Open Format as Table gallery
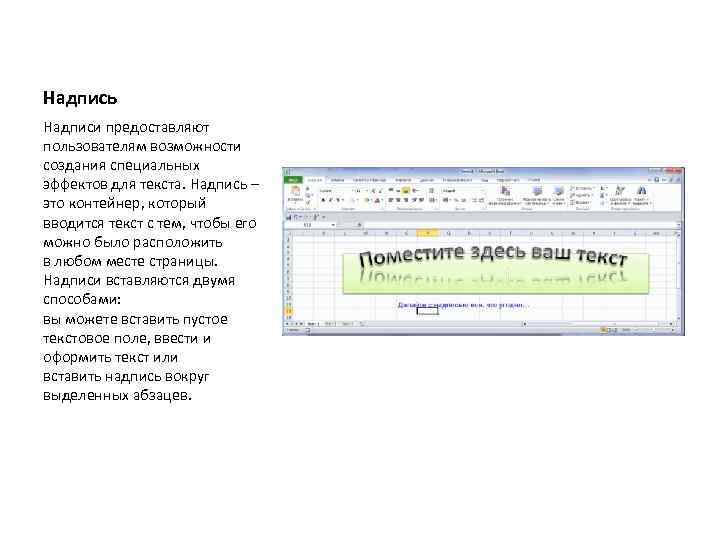The height and width of the screenshot is (540, 720). coord(536,195)
